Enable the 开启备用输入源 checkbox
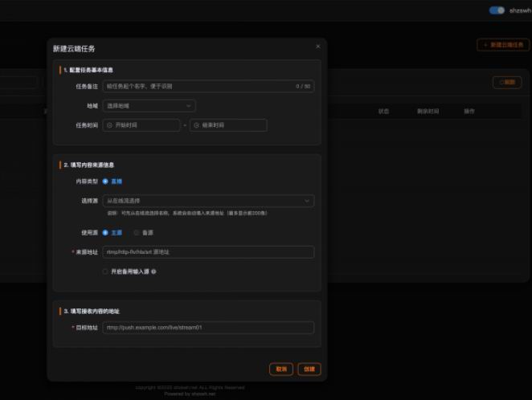Viewport: 532px width, 400px height. point(105,271)
